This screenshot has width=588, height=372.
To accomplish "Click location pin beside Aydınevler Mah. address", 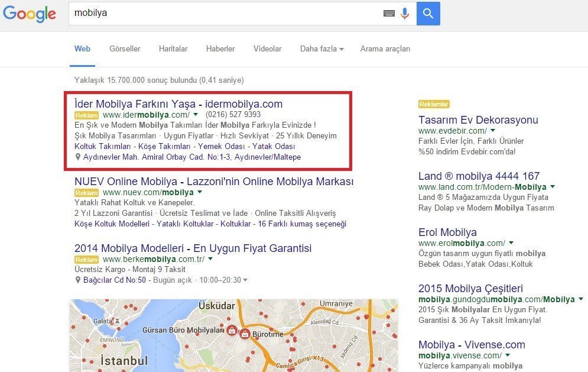I will (78, 157).
